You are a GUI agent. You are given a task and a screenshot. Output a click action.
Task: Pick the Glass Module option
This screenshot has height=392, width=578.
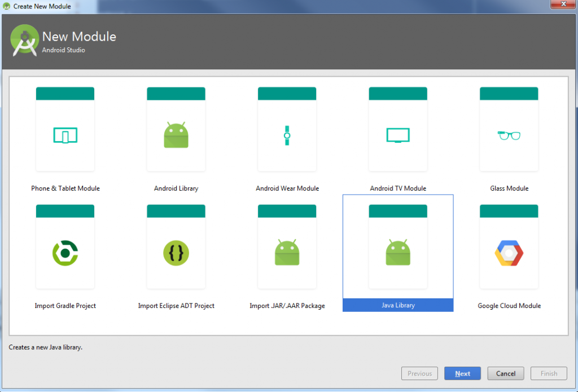coord(509,129)
